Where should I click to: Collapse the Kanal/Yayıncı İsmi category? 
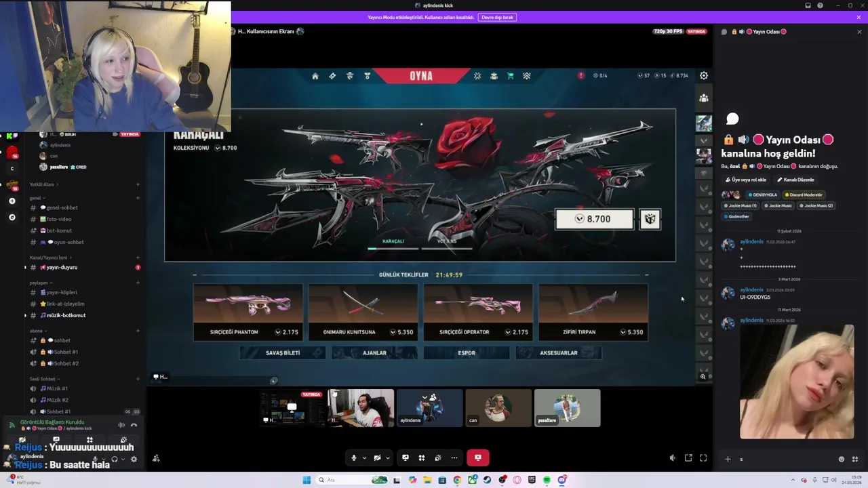pyautogui.click(x=50, y=258)
